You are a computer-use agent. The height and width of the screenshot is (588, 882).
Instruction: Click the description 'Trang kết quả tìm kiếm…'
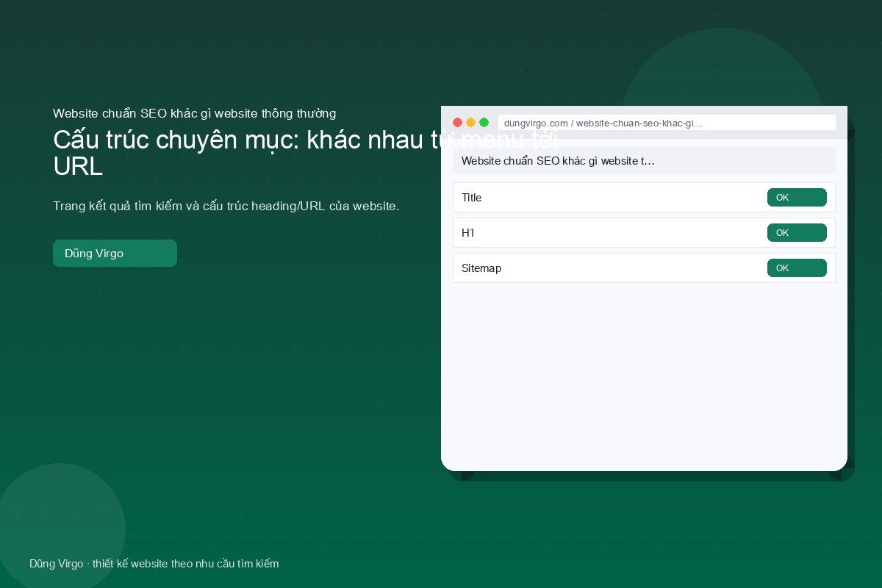[226, 206]
